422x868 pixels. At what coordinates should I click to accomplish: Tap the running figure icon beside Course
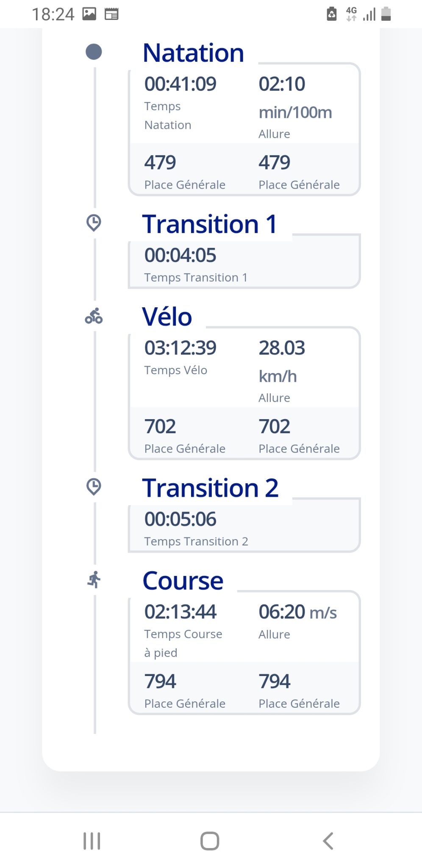tap(94, 579)
